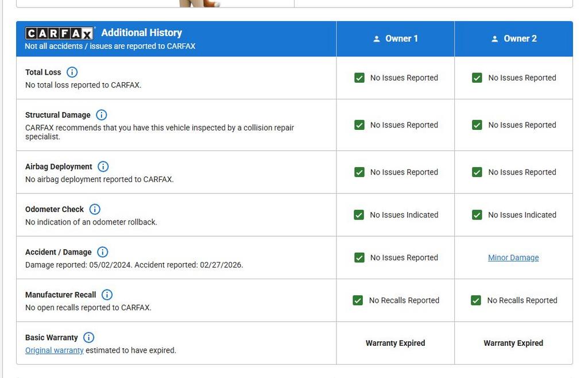This screenshot has height=378, width=588.
Task: Click Owner 2 Airbag Deployment green checkmark
Action: coord(477,172)
